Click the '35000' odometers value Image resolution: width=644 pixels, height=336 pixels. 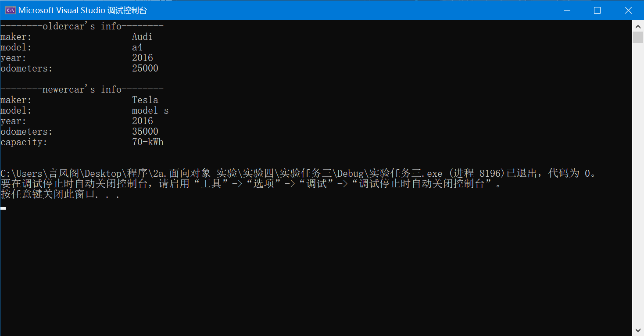[x=145, y=132]
